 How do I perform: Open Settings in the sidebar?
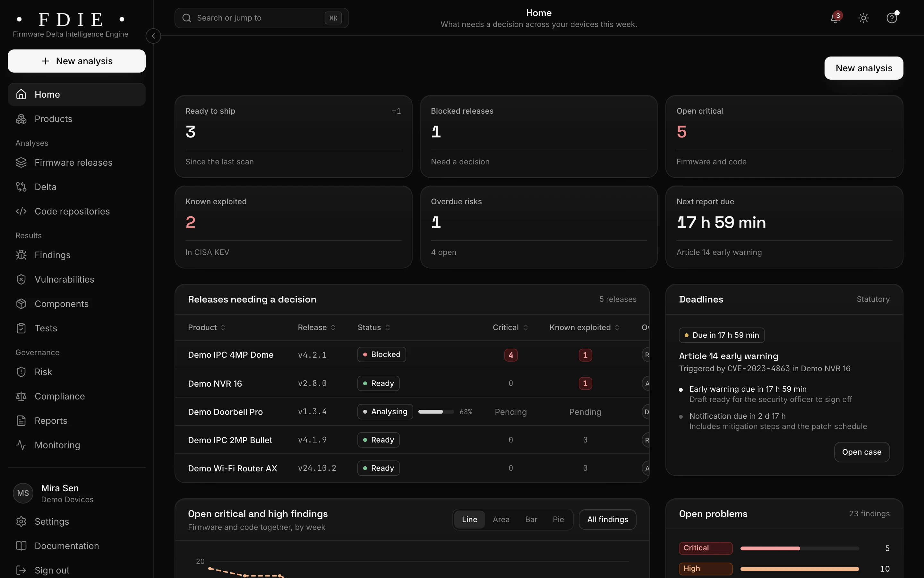click(76, 522)
